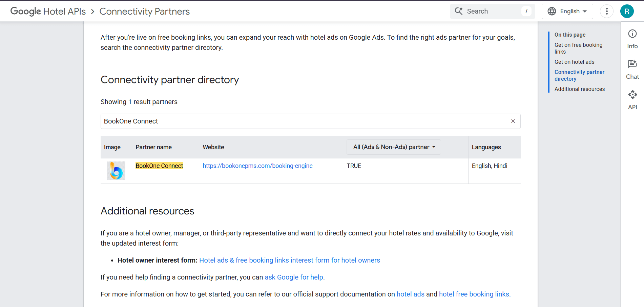The width and height of the screenshot is (644, 307).
Task: Click the Additional resources heading
Action: click(147, 211)
